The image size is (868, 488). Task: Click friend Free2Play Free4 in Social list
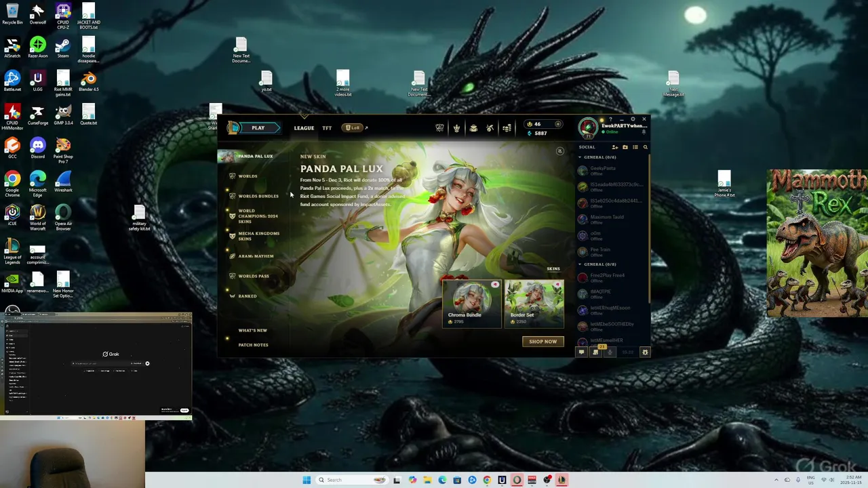pos(610,277)
